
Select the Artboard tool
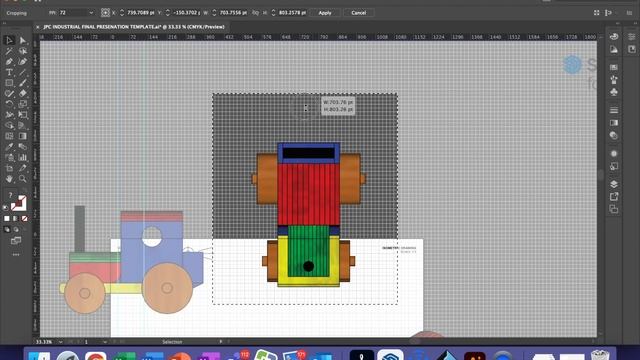pos(9,168)
